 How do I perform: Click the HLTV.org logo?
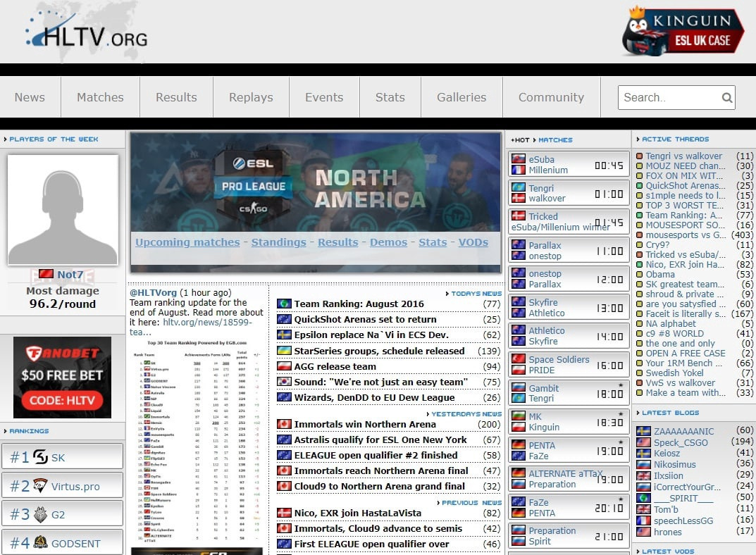pos(86,32)
